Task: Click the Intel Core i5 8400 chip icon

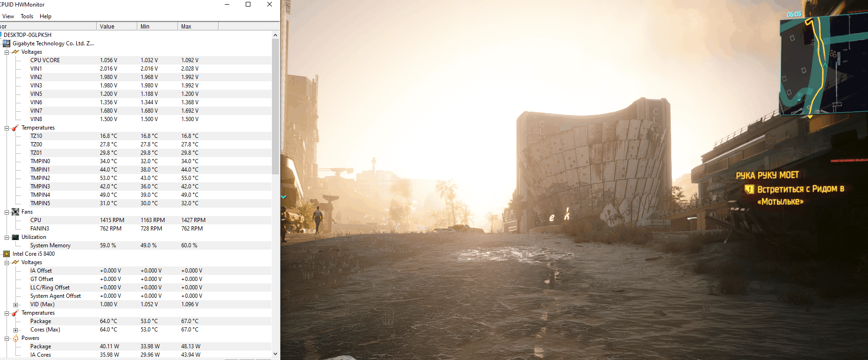Action: pyautogui.click(x=7, y=254)
